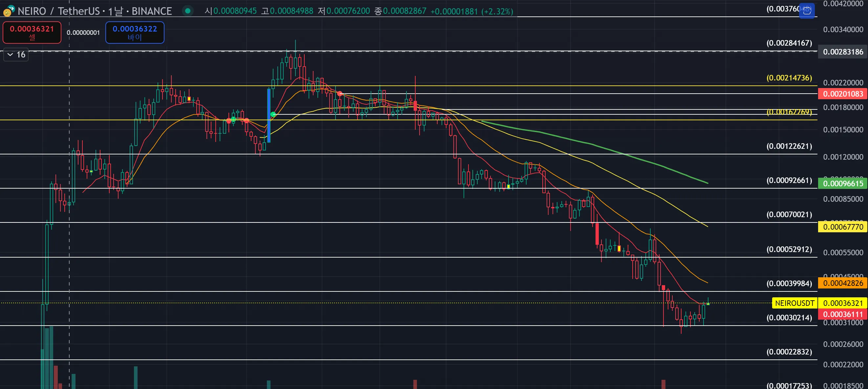Select the tall blue highlighted candle
The height and width of the screenshot is (389, 868).
tap(269, 115)
